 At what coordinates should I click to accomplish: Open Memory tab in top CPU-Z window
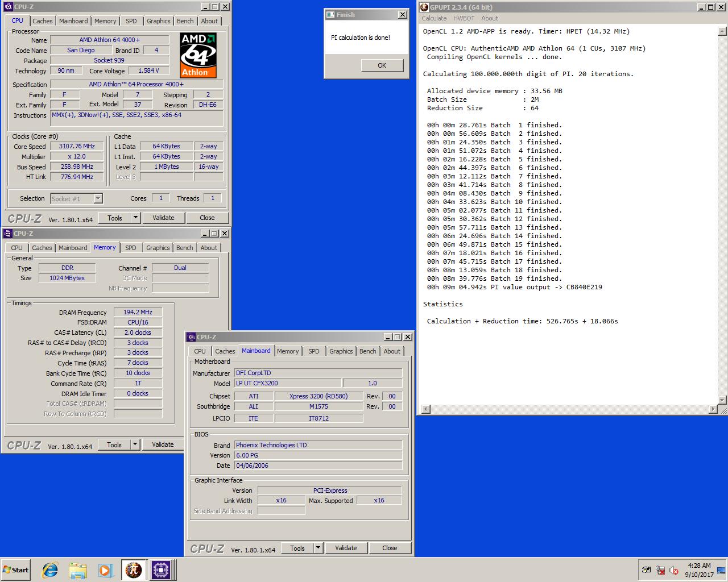click(105, 21)
